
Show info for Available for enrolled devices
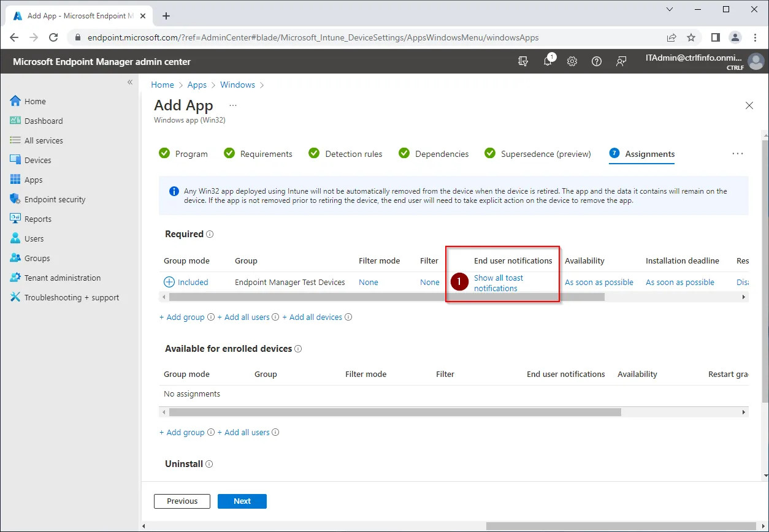(298, 349)
